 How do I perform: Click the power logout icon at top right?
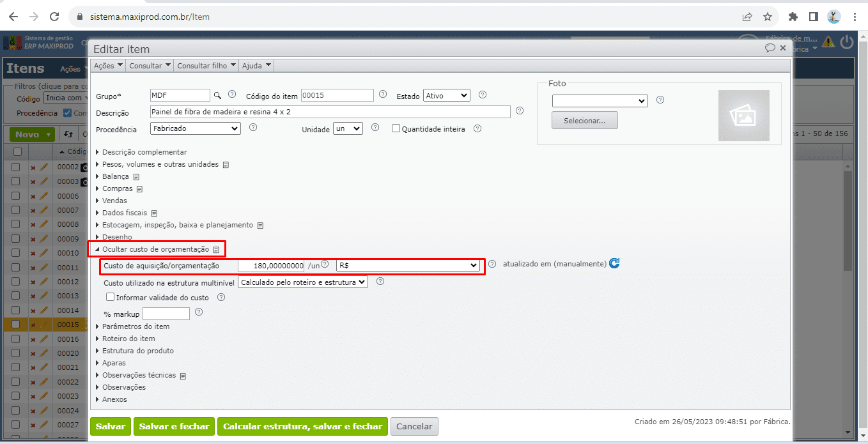pyautogui.click(x=847, y=42)
